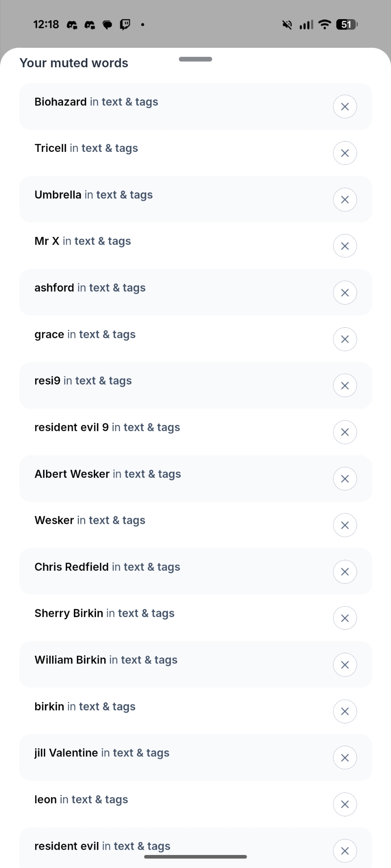Tap the Twitch notification icon in status bar
391x868 pixels.
tap(125, 25)
